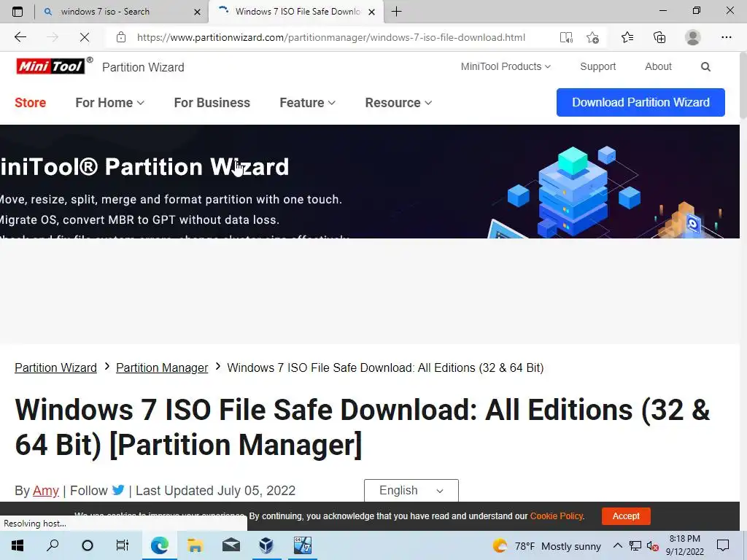Viewport: 747px width, 560px height.
Task: Open site search with magnifier icon
Action: pos(705,66)
